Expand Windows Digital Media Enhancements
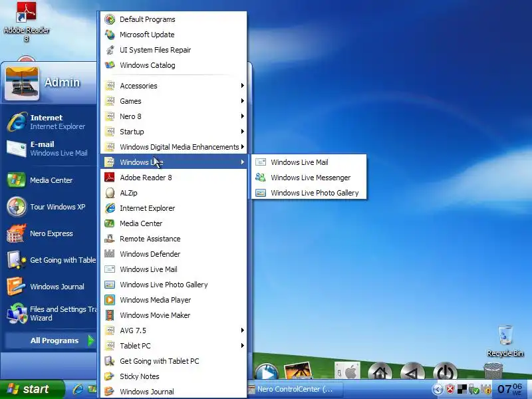This screenshot has height=399, width=532. (174, 147)
